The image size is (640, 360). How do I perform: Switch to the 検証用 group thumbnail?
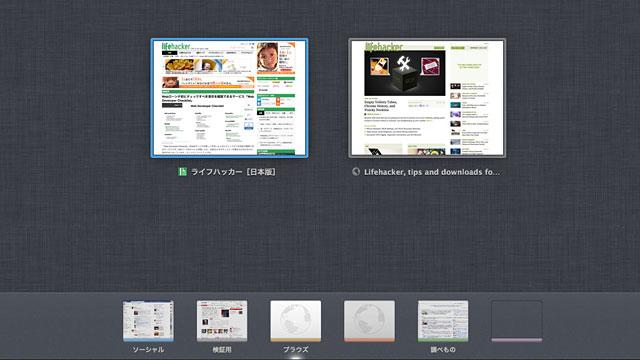coord(222,321)
